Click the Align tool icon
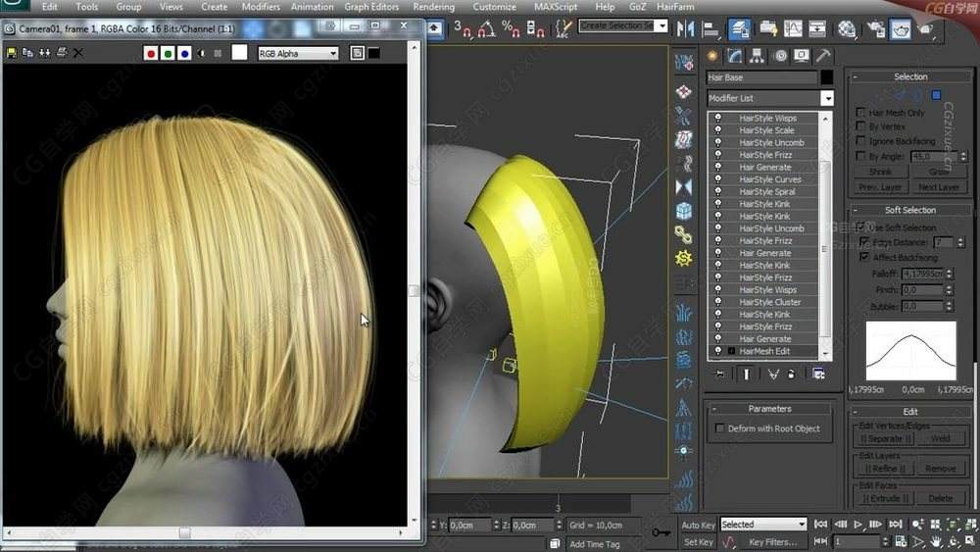980x552 pixels. click(x=710, y=28)
